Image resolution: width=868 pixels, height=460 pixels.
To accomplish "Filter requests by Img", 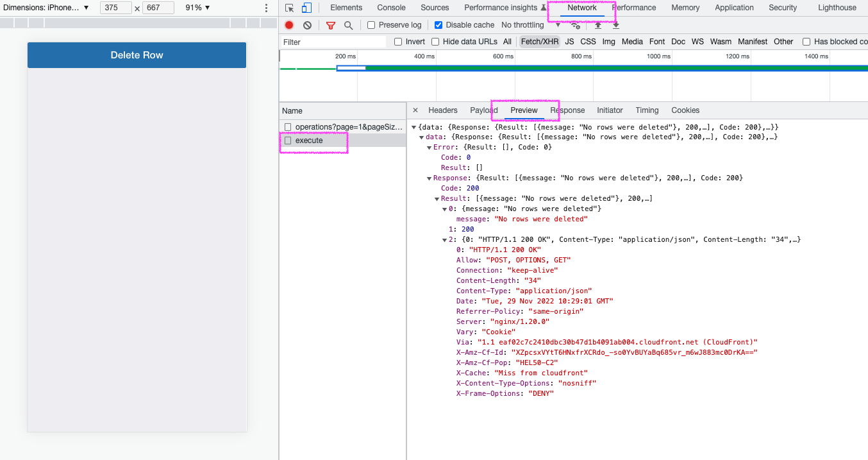I will coord(608,42).
